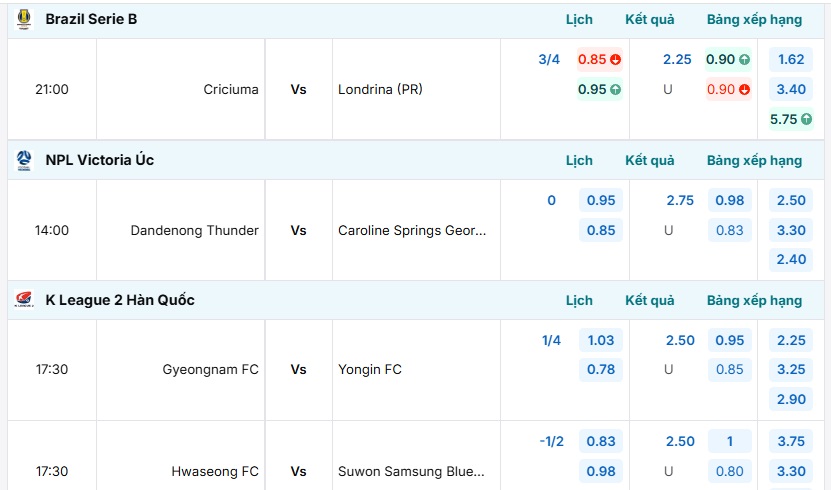Select 0.80 under odds for Hwaseong match
831x490 pixels.
[x=730, y=471]
